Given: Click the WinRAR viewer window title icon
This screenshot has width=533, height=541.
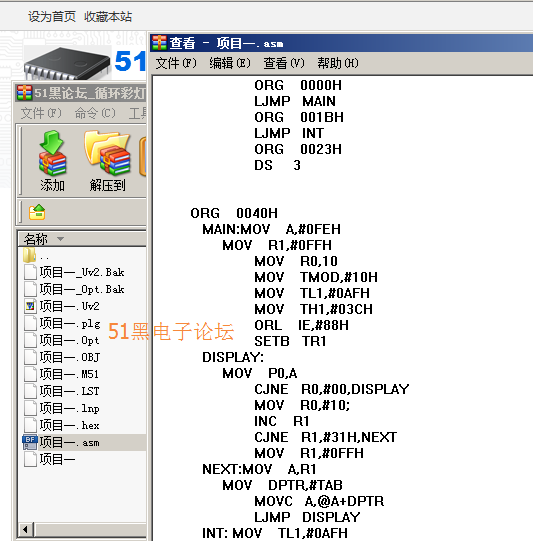Looking at the screenshot, I should tap(159, 43).
